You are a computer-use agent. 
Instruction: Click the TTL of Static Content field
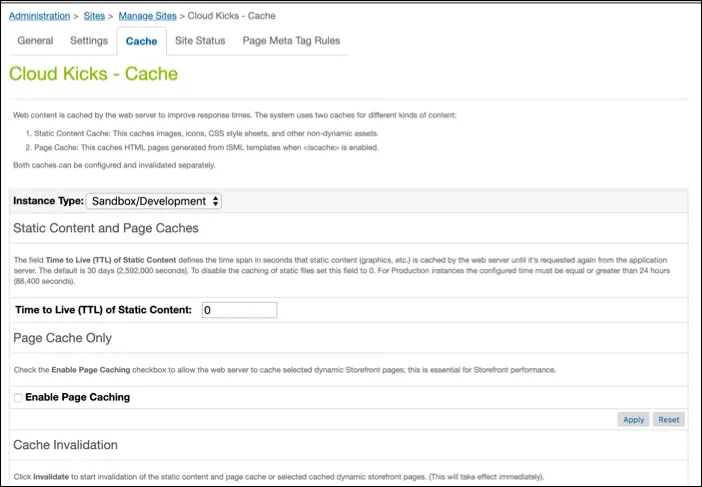coord(240,310)
